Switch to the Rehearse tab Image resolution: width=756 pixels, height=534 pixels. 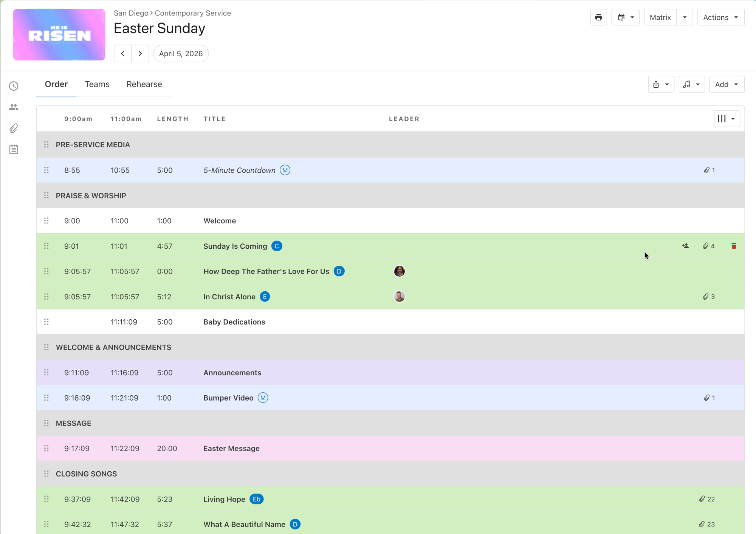pyautogui.click(x=144, y=84)
